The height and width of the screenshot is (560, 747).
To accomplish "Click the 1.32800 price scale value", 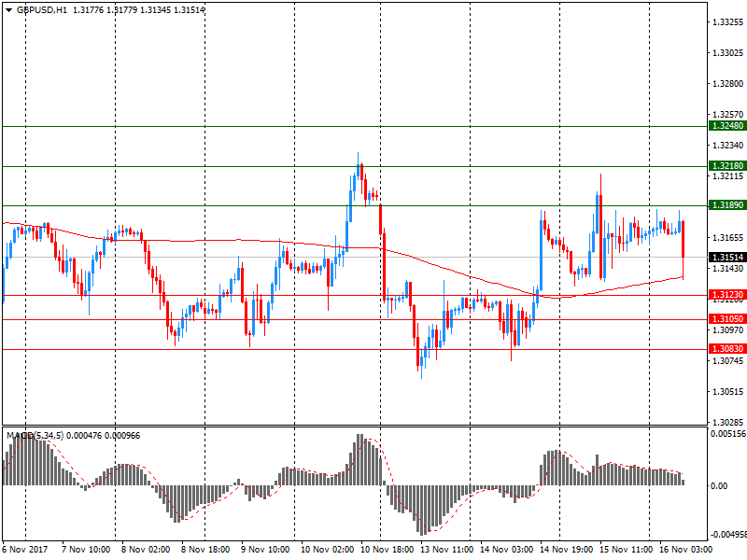I will click(727, 84).
